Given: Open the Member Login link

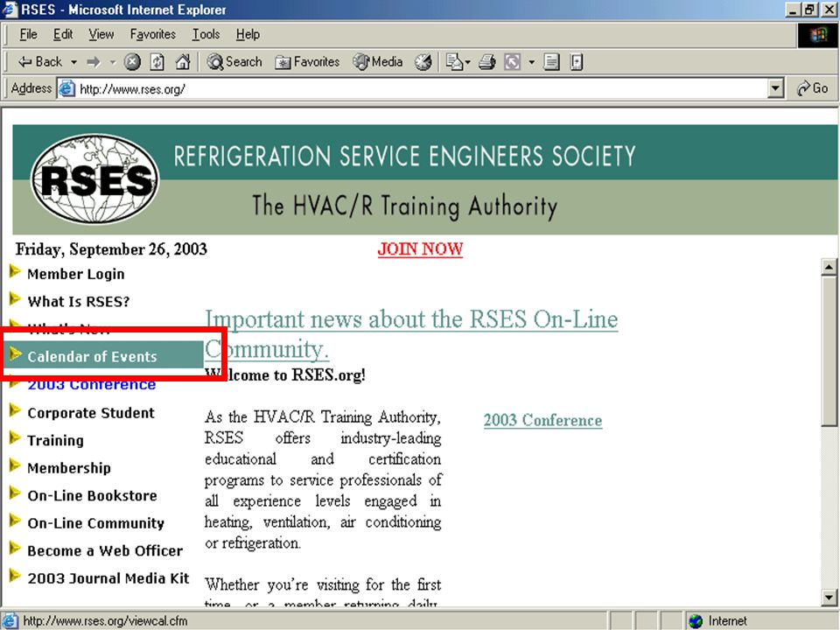Looking at the screenshot, I should (x=76, y=274).
